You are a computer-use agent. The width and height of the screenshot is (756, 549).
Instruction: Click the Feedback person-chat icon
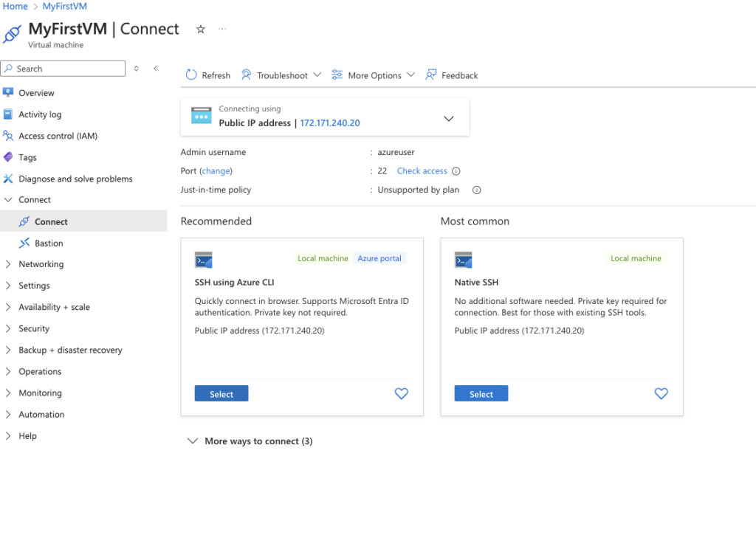(430, 75)
